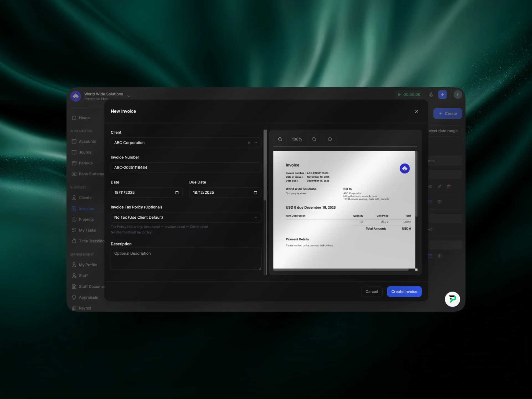Image resolution: width=532 pixels, height=399 pixels.
Task: Start the timer in the top bar
Action: point(399,94)
